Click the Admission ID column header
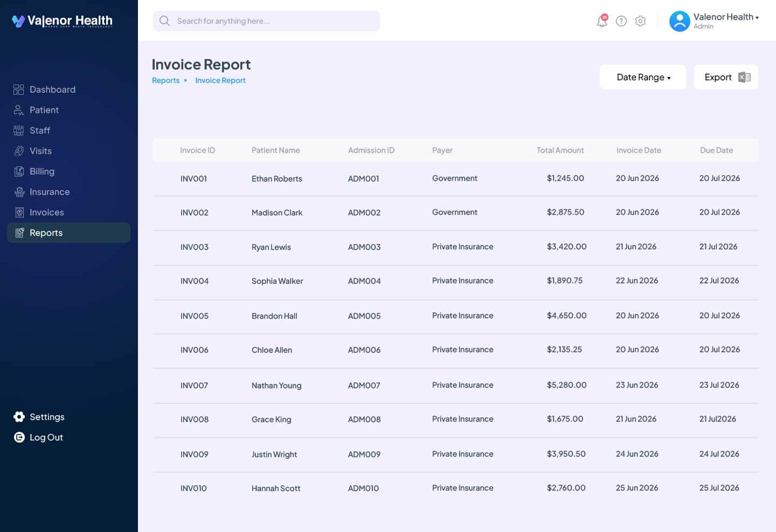This screenshot has height=532, width=776. click(371, 150)
